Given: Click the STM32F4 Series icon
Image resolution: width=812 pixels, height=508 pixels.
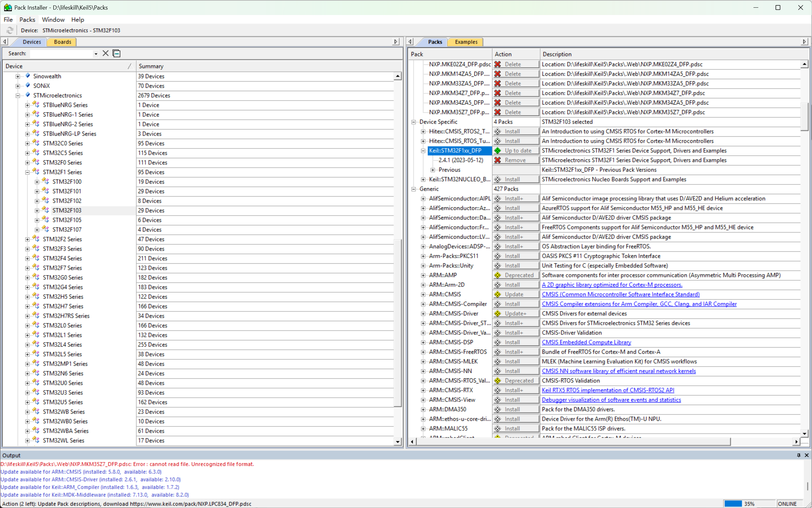Looking at the screenshot, I should tap(36, 258).
